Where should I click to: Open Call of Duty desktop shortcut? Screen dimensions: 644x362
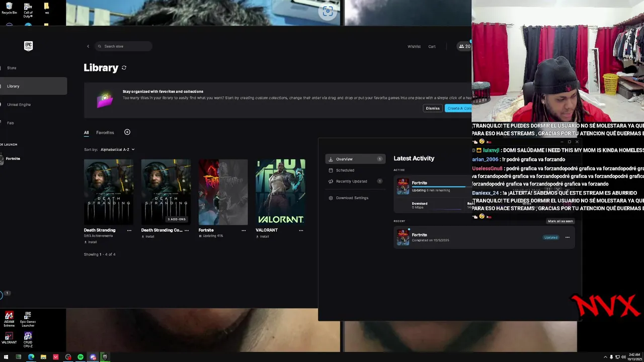(x=28, y=10)
